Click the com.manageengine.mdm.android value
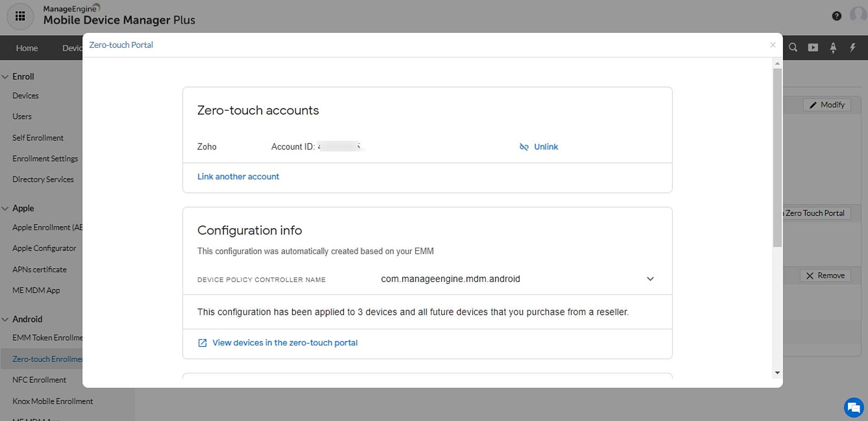Viewport: 868px width, 421px height. 450,279
